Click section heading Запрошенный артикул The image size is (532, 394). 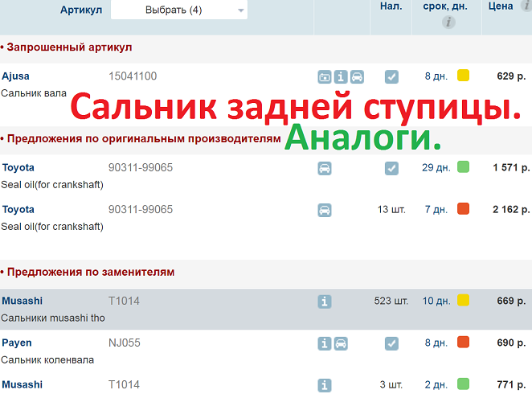tap(69, 47)
